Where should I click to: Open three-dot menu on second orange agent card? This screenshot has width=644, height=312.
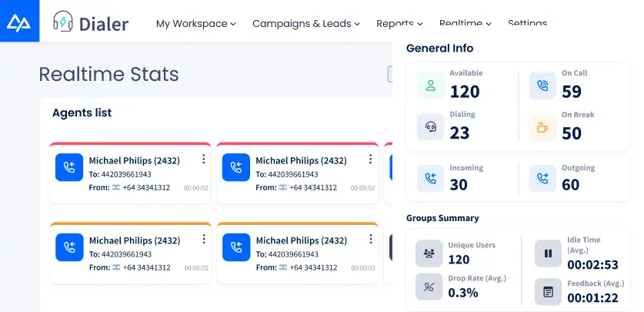[370, 240]
